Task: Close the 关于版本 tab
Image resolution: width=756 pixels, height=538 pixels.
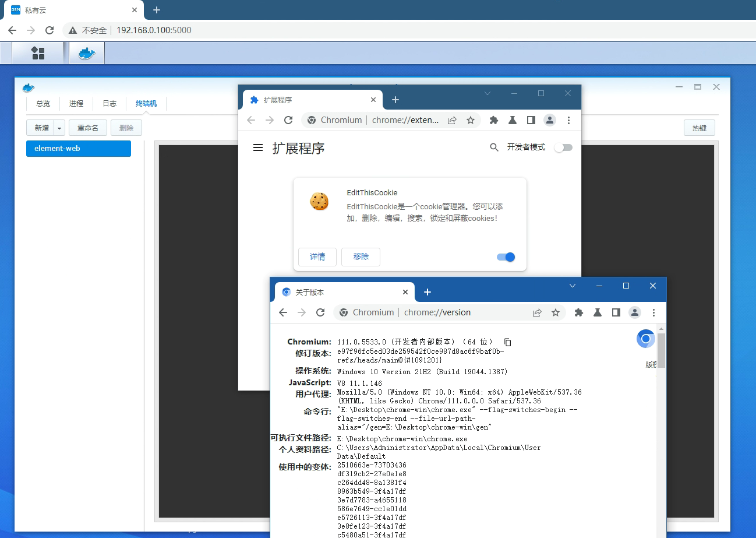Action: coord(406,292)
